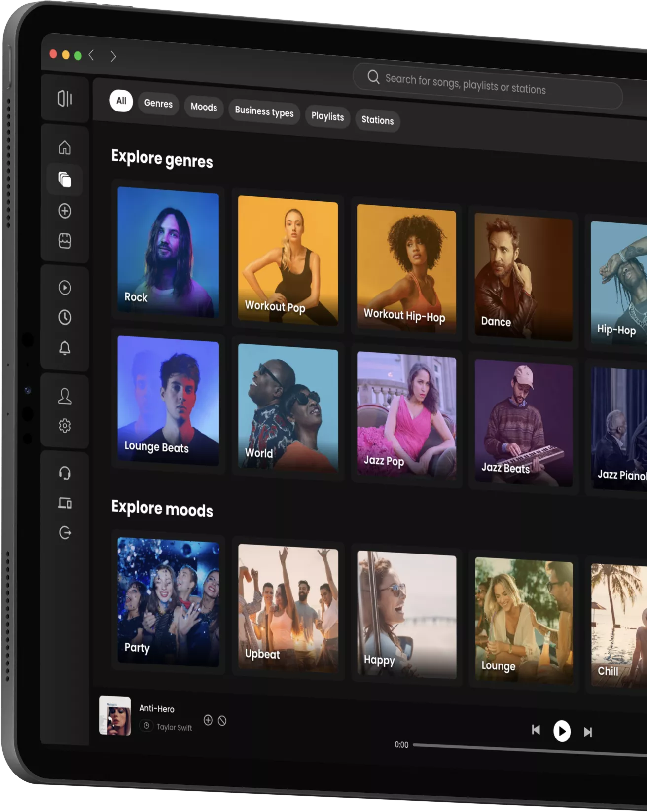Image resolution: width=647 pixels, height=812 pixels.
Task: Open the Lounge Beats genre card
Action: point(168,401)
